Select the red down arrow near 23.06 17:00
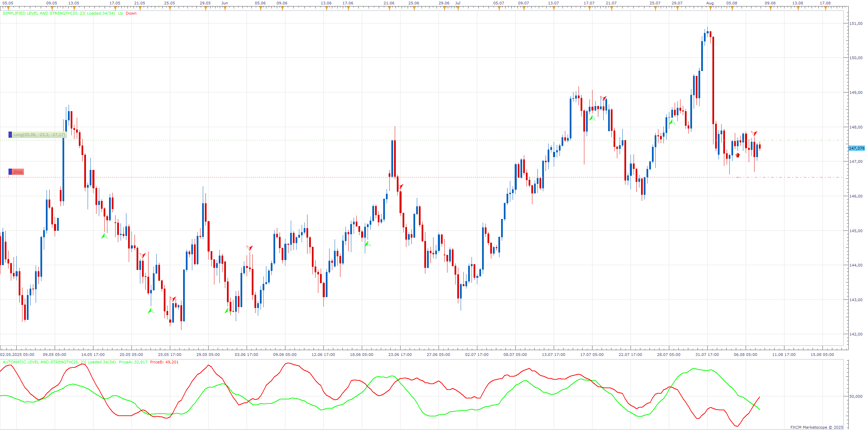Viewport: 868px width, 430px height. [401, 187]
